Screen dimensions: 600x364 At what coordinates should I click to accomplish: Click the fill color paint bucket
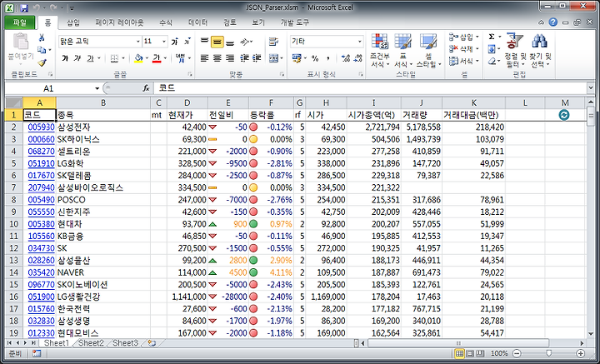click(x=138, y=58)
